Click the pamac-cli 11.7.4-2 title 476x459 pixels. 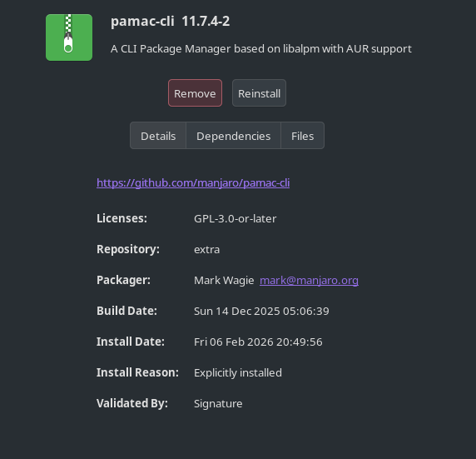point(171,22)
